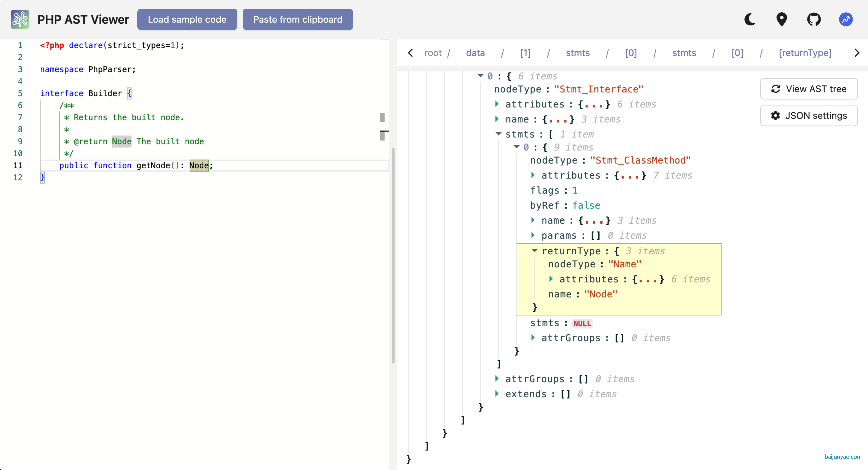Collapse the highlighted returnType node

coord(535,251)
